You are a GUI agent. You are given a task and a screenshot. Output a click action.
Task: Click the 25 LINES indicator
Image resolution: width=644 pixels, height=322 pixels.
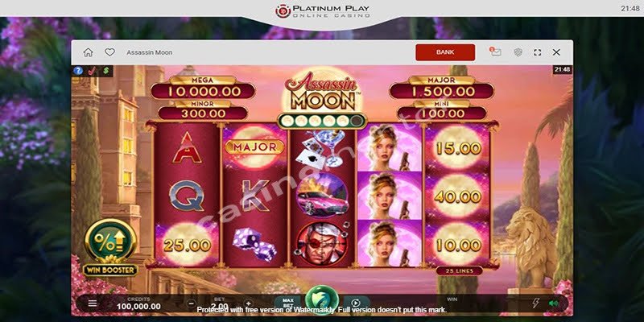[x=459, y=270]
